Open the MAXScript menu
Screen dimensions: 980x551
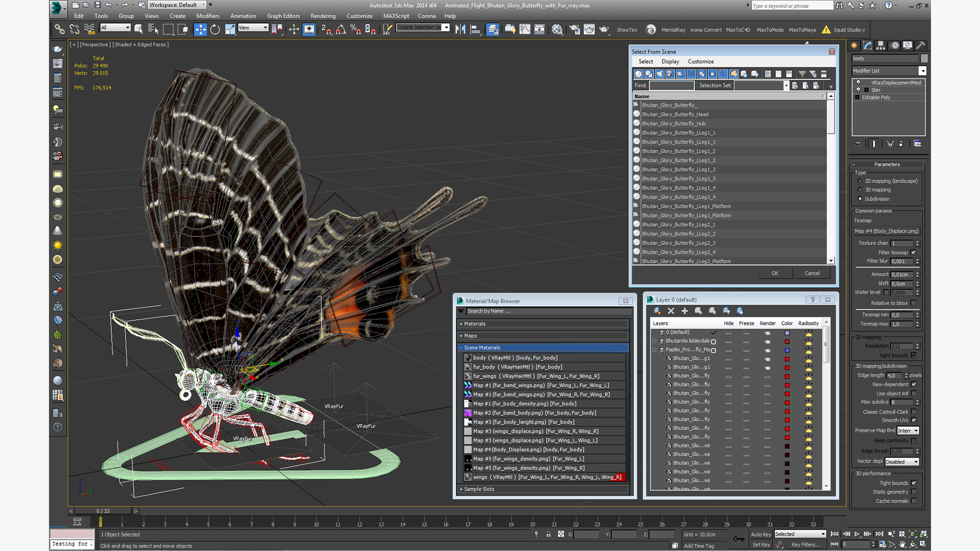pyautogui.click(x=396, y=16)
